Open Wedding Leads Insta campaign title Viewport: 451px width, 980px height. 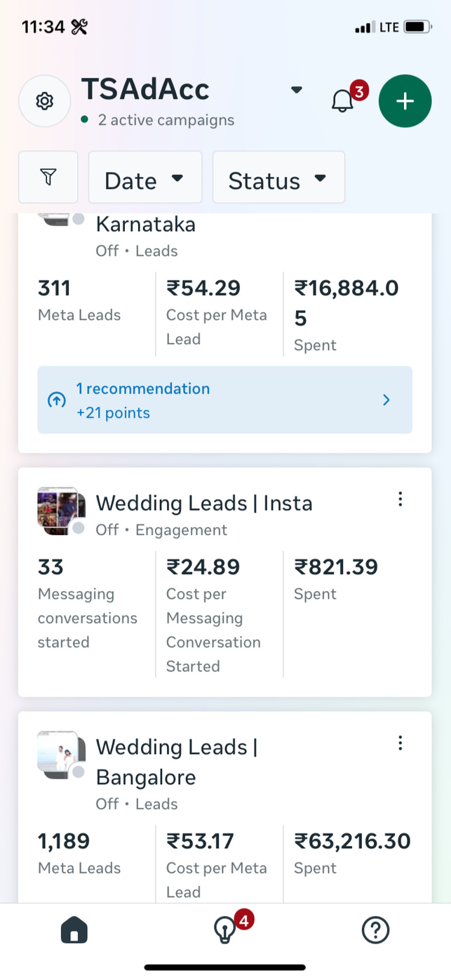pos(203,503)
